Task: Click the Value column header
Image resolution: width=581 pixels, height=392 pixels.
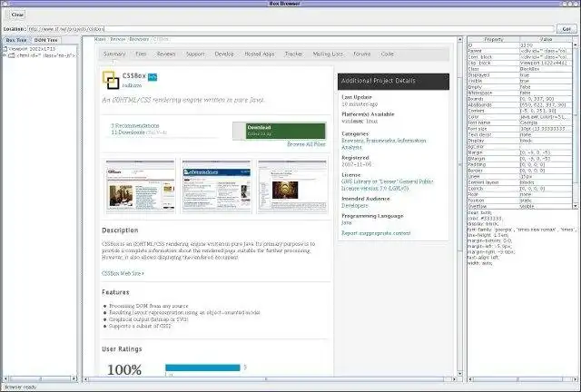Action: 547,39
